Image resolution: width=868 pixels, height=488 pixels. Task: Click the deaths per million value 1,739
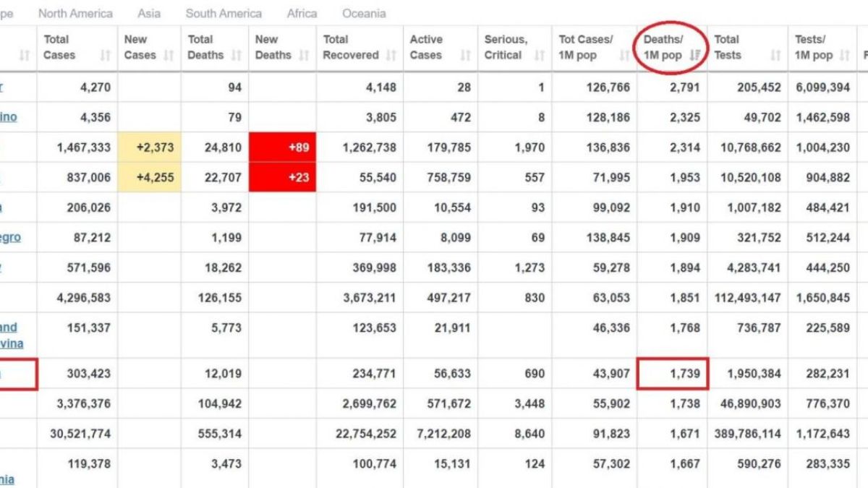pos(684,374)
